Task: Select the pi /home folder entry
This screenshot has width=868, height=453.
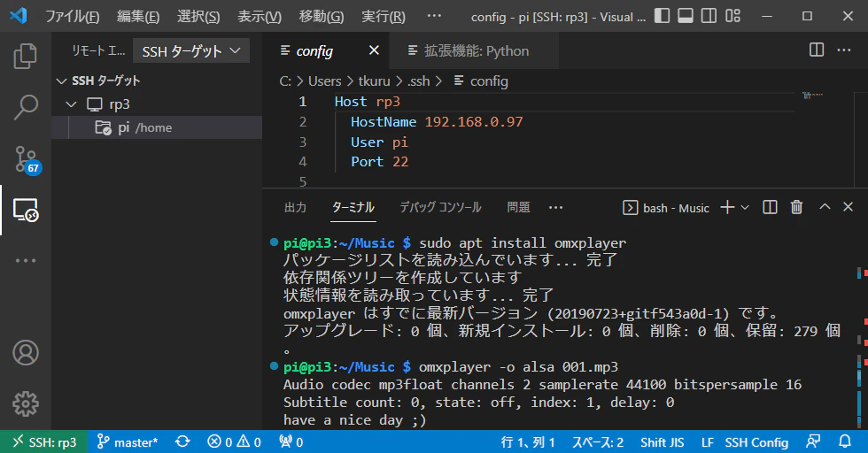Action: 157,127
